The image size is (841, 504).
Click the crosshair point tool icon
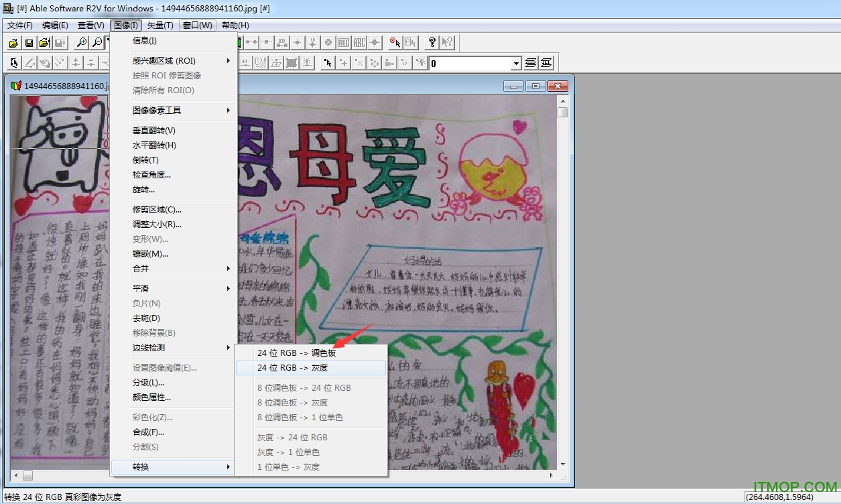tap(298, 42)
